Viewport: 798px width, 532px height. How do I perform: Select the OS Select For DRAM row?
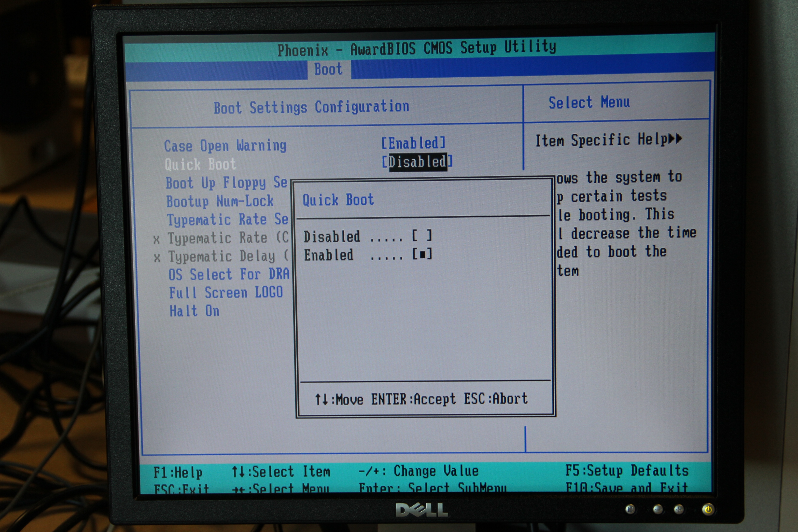(229, 274)
